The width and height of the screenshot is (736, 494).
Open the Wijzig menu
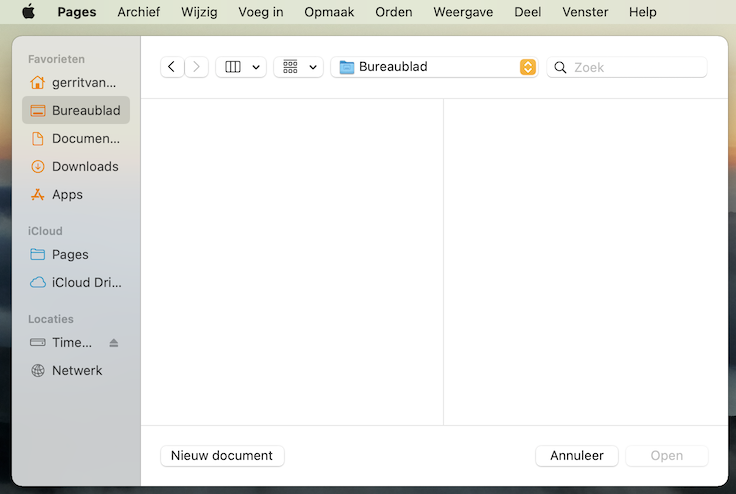tap(199, 12)
